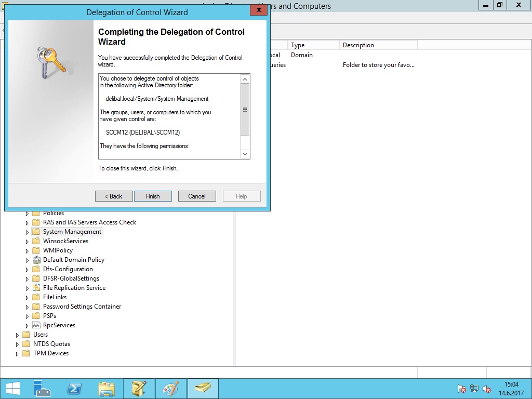Select WinsockServices in the tree

(x=65, y=241)
